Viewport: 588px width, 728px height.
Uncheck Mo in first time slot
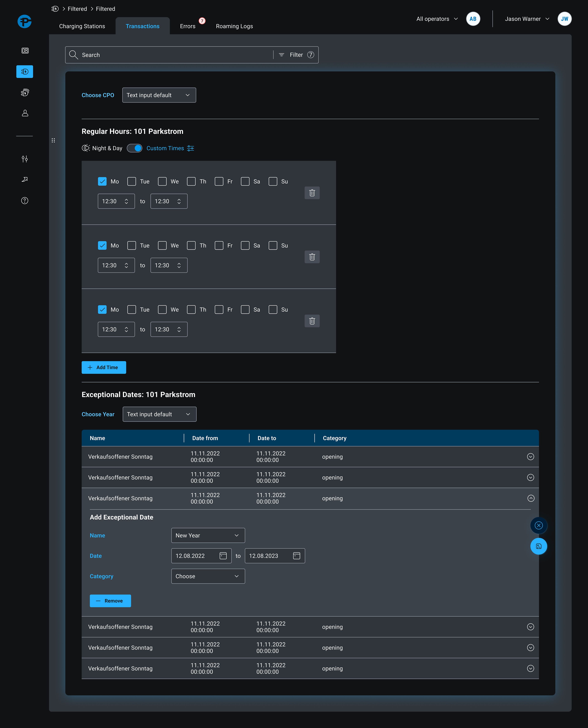point(102,181)
